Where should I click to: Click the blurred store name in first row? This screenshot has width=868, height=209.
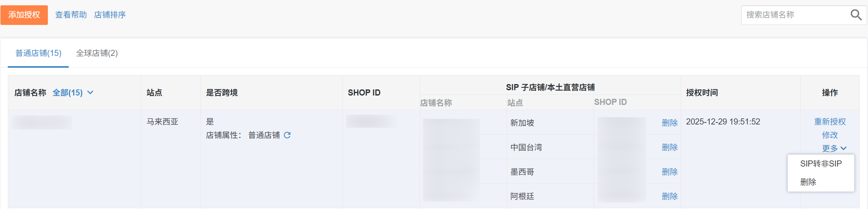(42, 122)
